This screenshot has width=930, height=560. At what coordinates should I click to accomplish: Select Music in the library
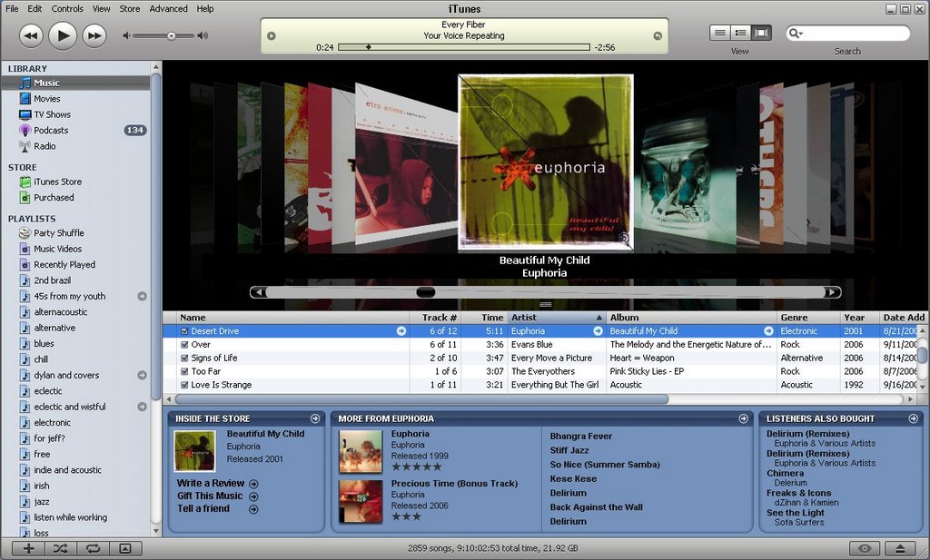tap(75, 83)
